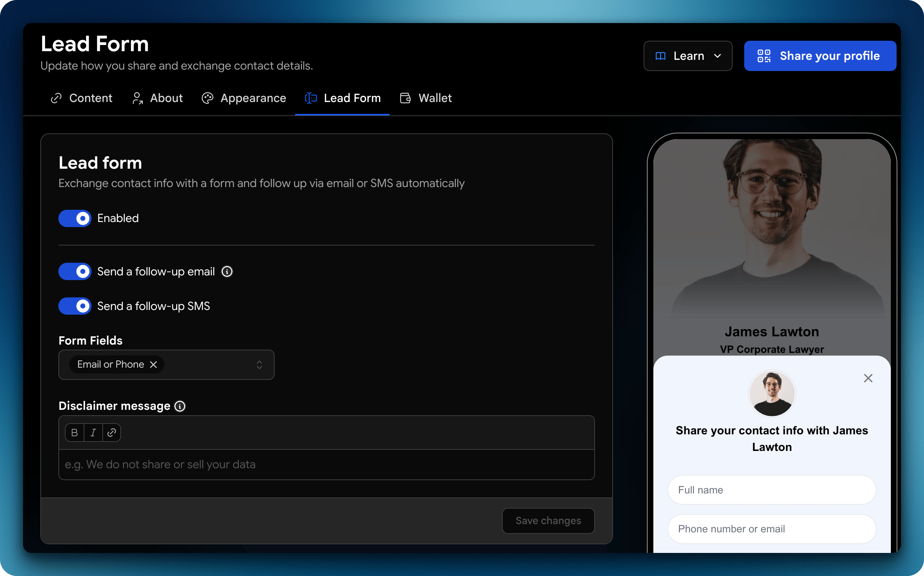Click the QR code icon on Share button
The width and height of the screenshot is (924, 576).
point(764,56)
